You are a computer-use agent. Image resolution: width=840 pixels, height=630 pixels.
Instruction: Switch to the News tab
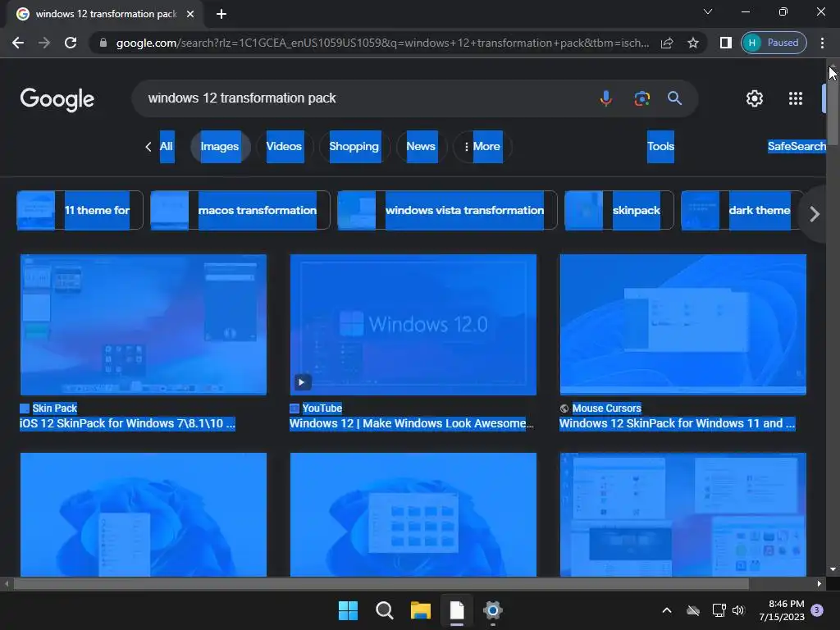pos(421,146)
